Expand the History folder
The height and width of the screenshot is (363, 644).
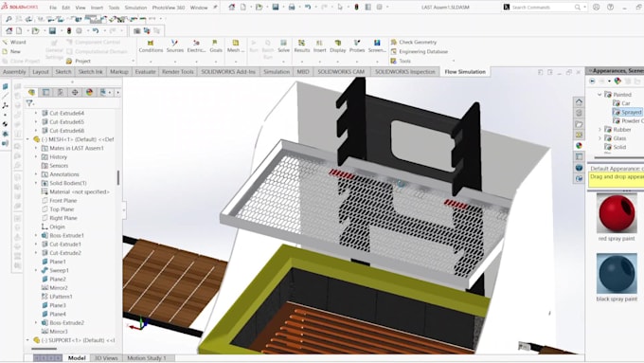click(36, 156)
